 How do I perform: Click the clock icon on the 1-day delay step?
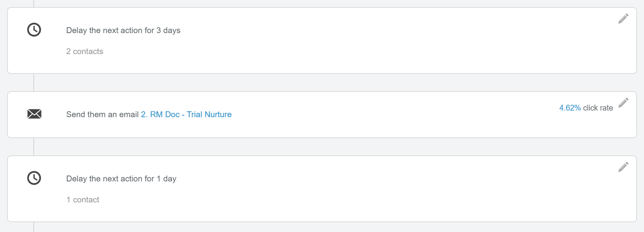[34, 178]
